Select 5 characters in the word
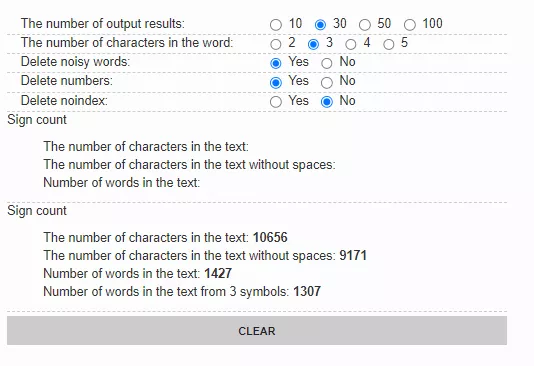The image size is (534, 366). pos(389,44)
